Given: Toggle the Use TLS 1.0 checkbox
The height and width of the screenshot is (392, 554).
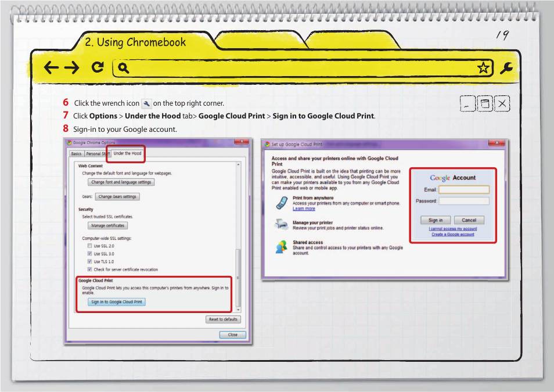Looking at the screenshot, I should pos(90,261).
